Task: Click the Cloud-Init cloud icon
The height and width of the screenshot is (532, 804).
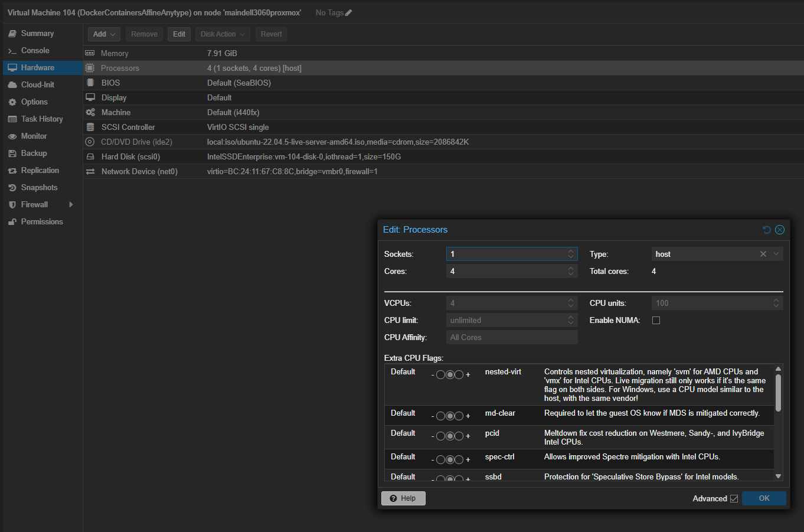Action: click(12, 85)
